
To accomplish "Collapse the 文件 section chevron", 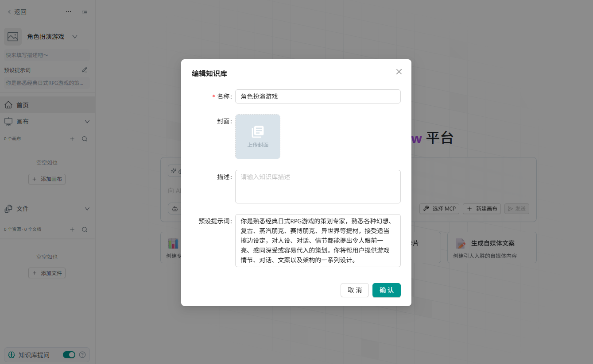I will pos(87,209).
